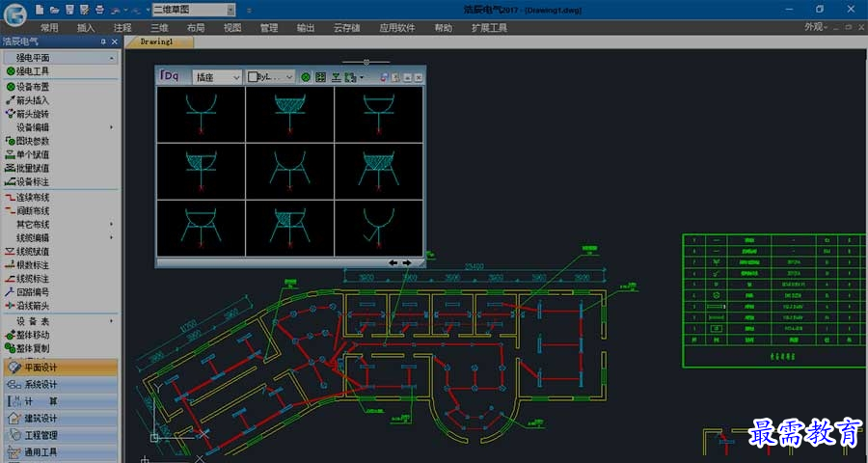Open the quick access toolbar customize arrow

(x=249, y=10)
